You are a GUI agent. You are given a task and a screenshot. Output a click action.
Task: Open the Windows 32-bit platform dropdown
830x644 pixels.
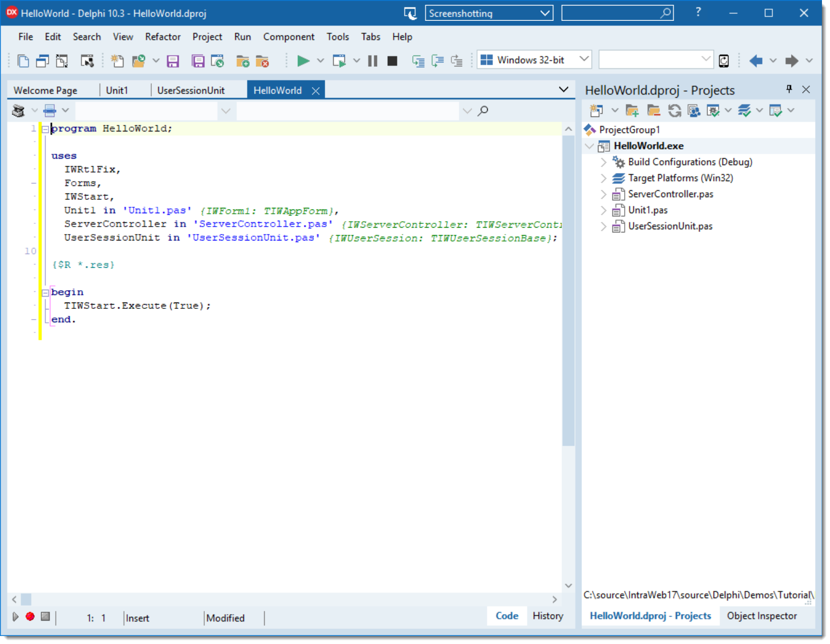pos(584,59)
